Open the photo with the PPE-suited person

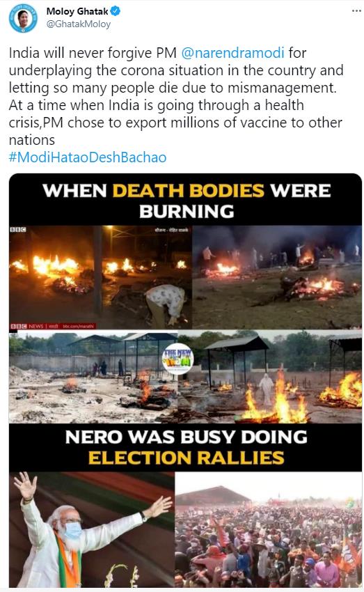[x=270, y=376]
